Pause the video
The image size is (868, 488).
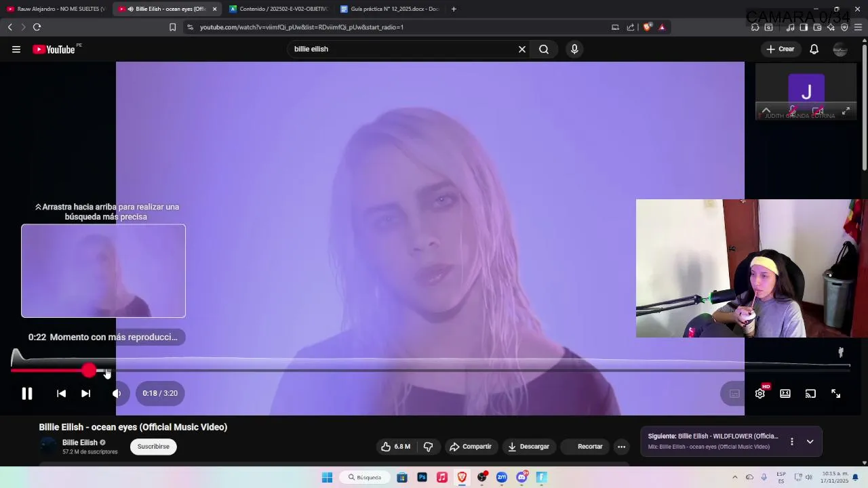pyautogui.click(x=26, y=393)
